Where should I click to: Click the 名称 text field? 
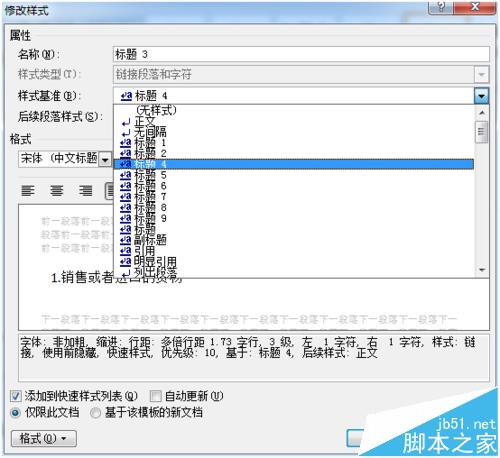pos(301,54)
